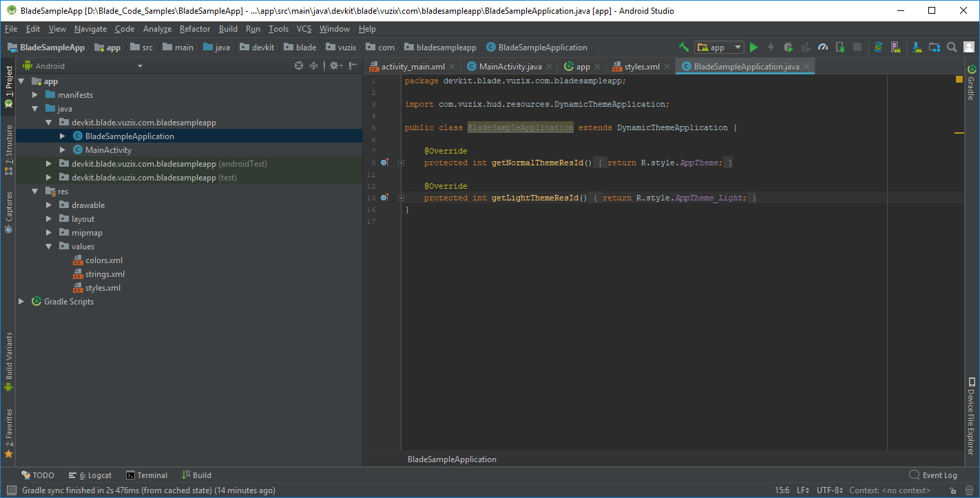Close the styles.xml tab
Viewport: 980px width, 498px height.
[x=667, y=67]
